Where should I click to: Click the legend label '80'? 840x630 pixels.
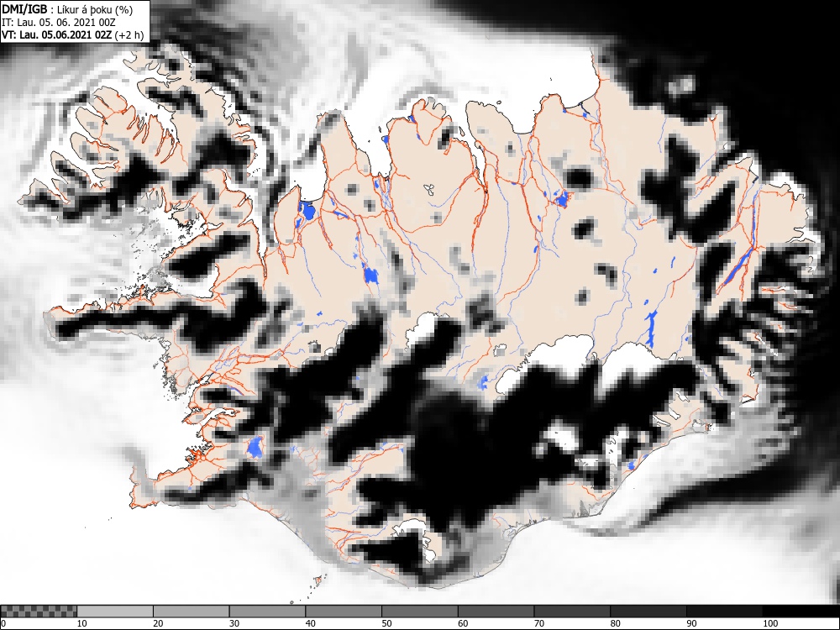615,623
